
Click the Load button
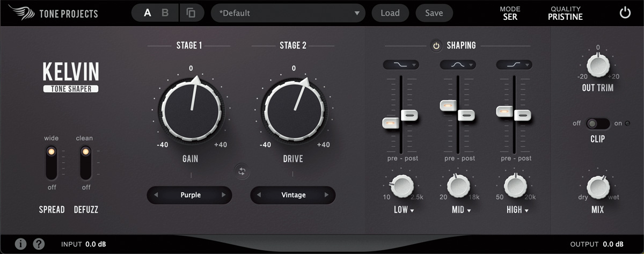tap(390, 13)
